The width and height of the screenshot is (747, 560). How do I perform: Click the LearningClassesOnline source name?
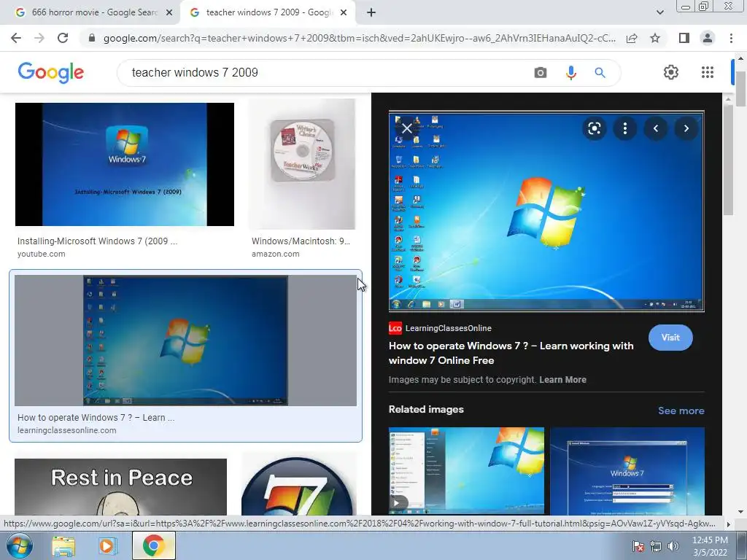coord(449,328)
